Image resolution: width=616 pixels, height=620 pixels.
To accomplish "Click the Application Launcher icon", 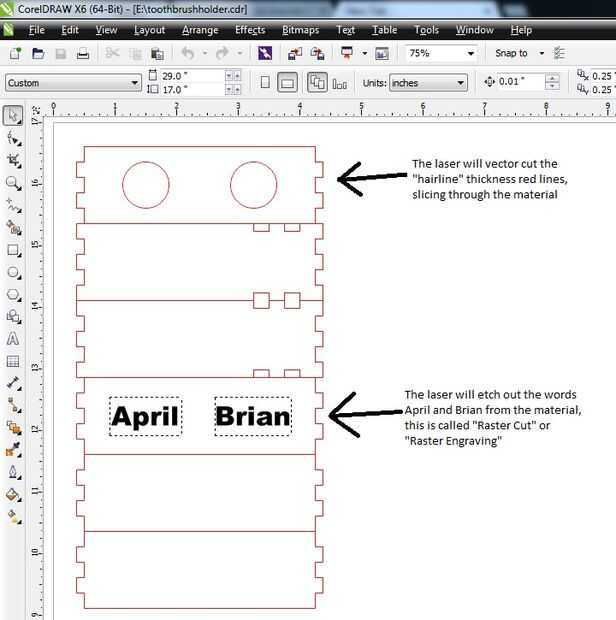I will (x=347, y=53).
